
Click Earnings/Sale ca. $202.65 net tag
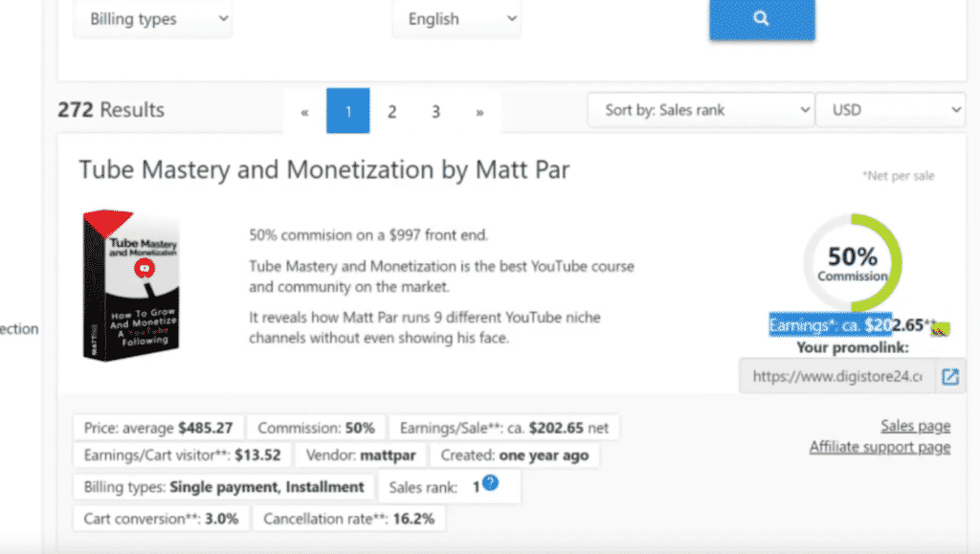503,428
